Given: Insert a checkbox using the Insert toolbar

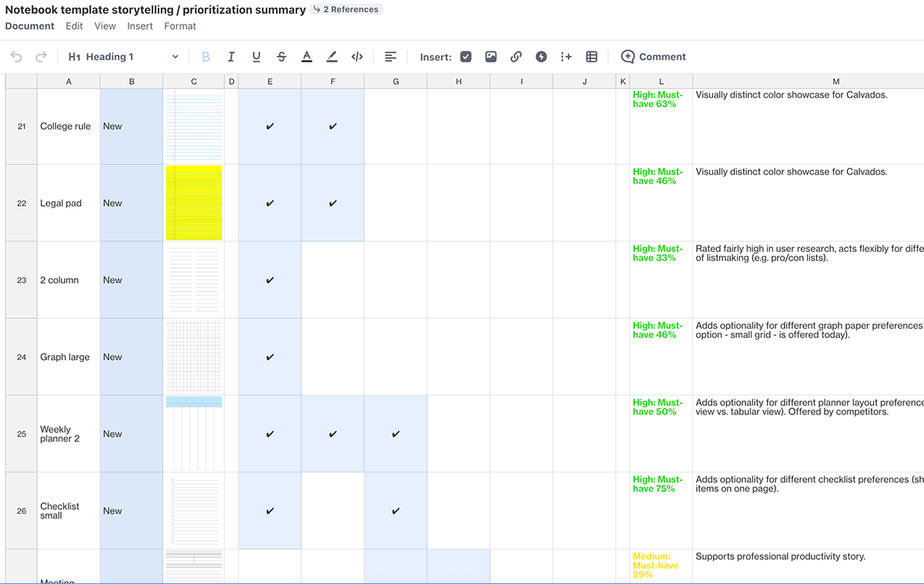Looking at the screenshot, I should (466, 56).
